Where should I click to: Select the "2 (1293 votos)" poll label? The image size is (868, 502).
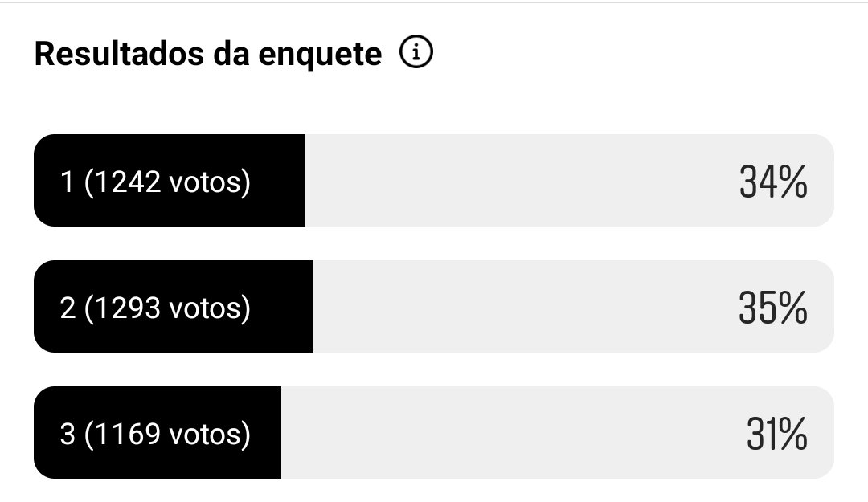tap(156, 308)
